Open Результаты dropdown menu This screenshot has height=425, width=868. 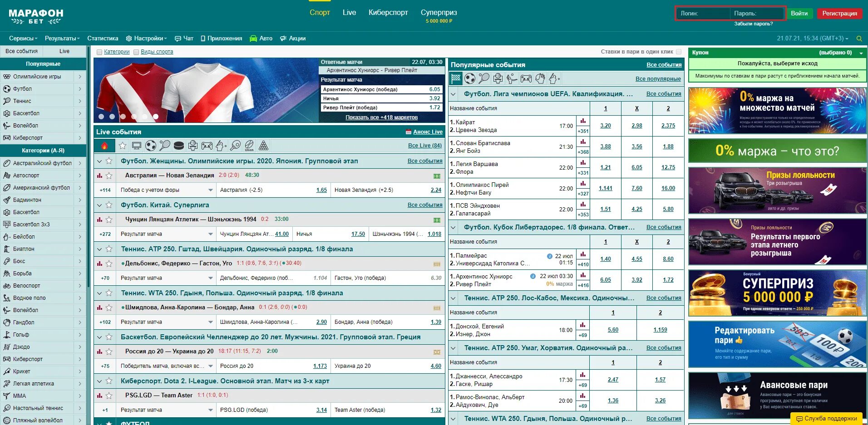pos(62,39)
